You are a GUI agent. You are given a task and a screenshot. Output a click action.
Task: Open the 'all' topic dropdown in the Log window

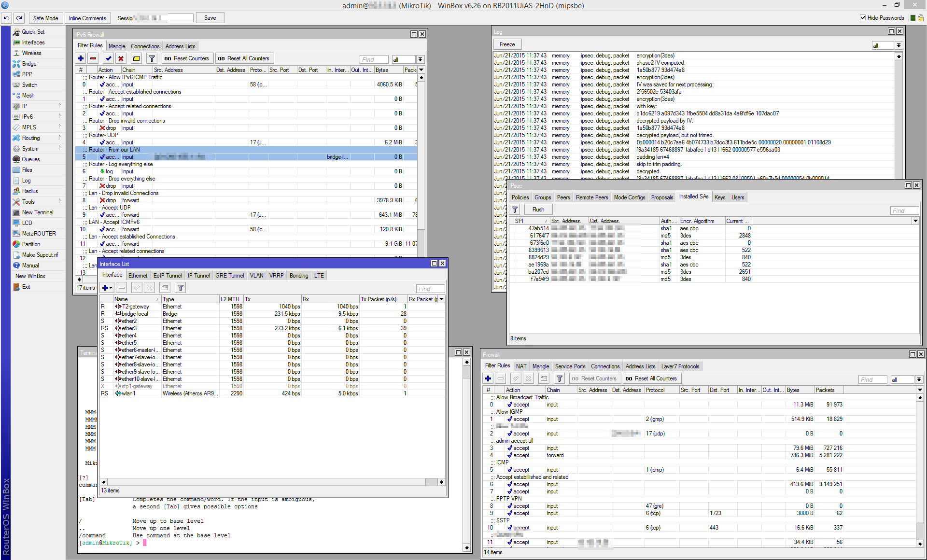[899, 45]
